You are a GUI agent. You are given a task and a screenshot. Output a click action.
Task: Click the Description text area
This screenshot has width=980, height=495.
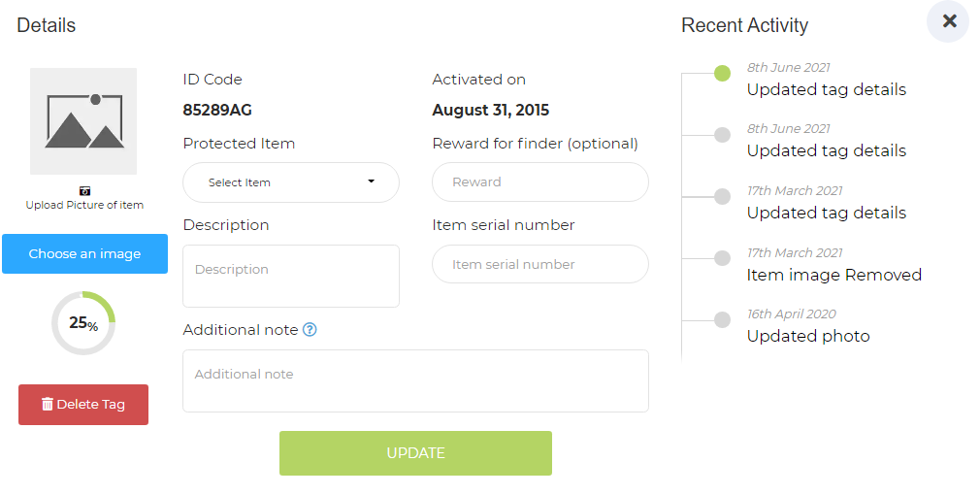(290, 276)
